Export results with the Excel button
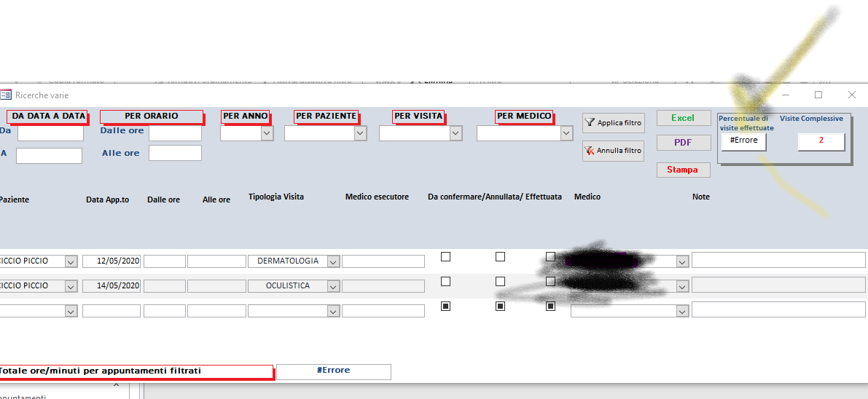Viewport: 868px width, 399px height. (683, 118)
